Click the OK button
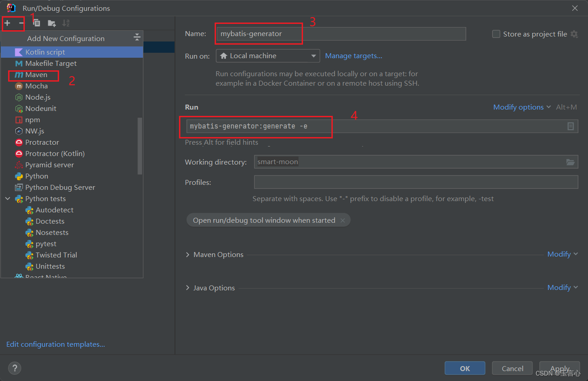The image size is (588, 381). (465, 368)
